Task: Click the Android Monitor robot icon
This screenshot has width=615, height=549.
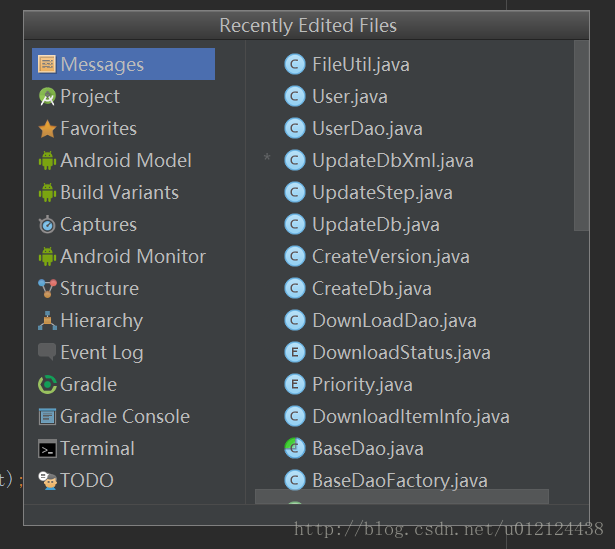Action: pyautogui.click(x=47, y=256)
